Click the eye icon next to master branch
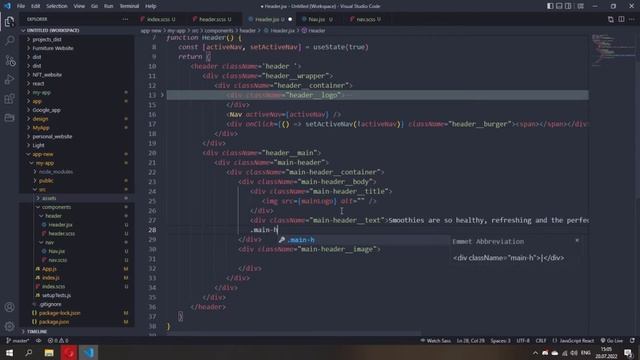The width and height of the screenshot is (640, 360). 38,340
